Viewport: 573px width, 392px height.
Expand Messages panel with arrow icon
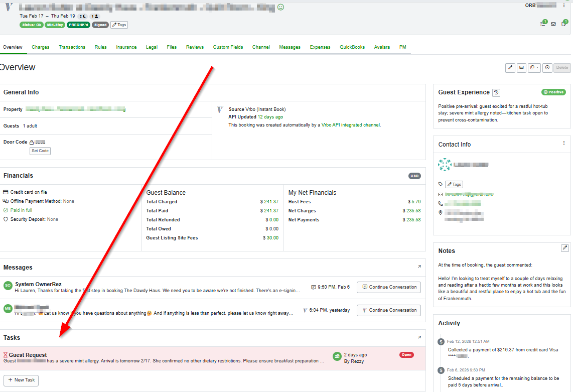[x=419, y=267]
